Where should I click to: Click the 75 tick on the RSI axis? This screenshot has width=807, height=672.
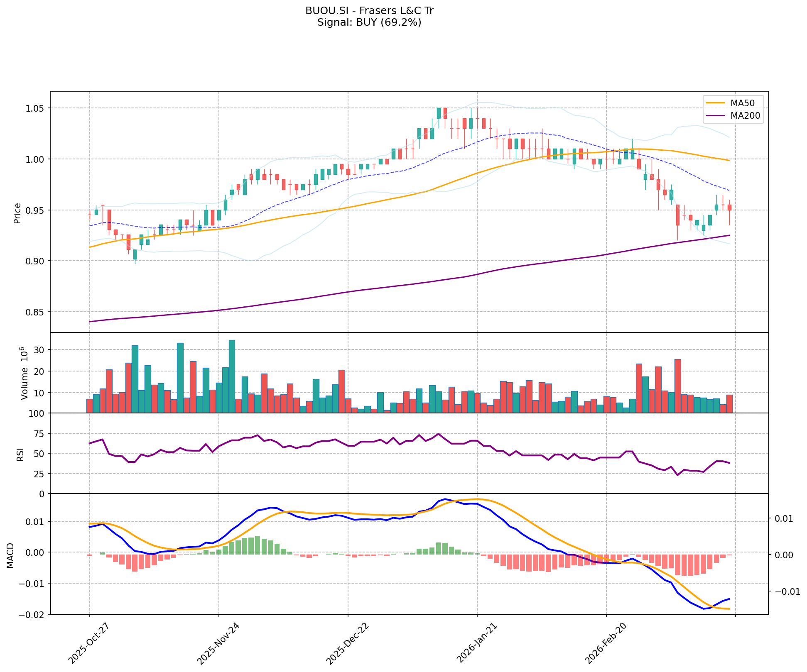[x=39, y=434]
